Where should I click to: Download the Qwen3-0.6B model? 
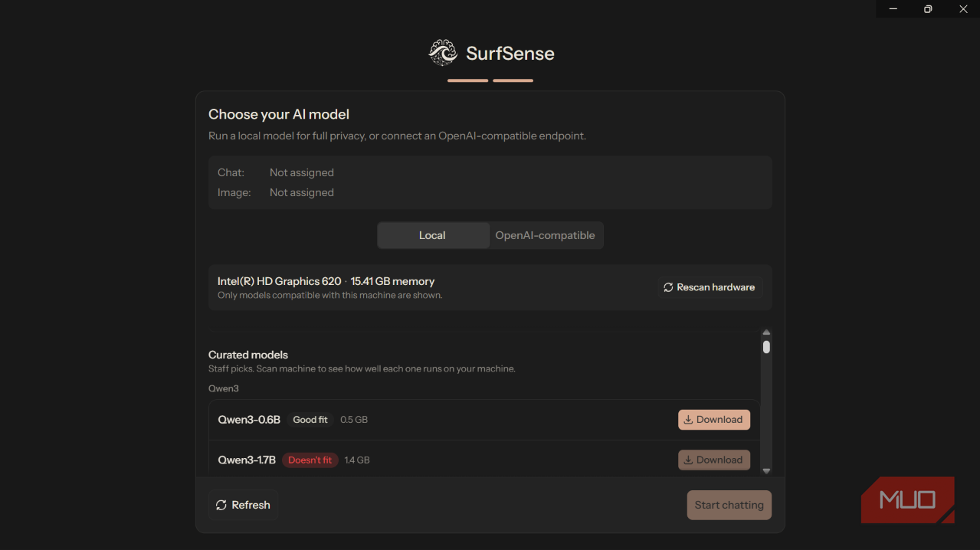point(713,420)
